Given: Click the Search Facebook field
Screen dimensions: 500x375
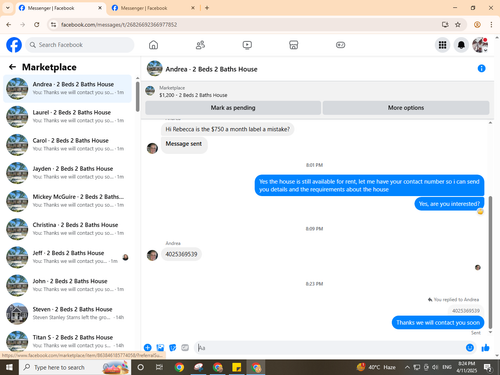Looking at the screenshot, I should click(80, 45).
